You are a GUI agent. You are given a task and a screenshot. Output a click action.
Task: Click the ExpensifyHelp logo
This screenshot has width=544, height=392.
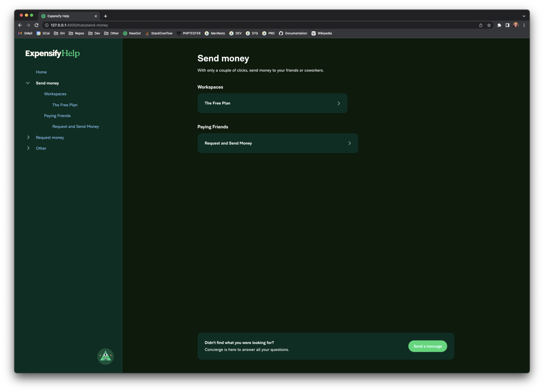[53, 53]
